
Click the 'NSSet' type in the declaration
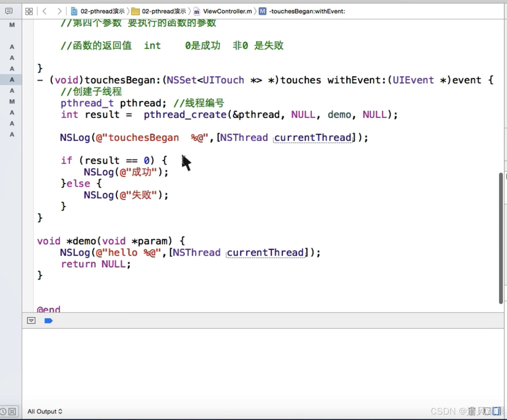[x=181, y=80]
